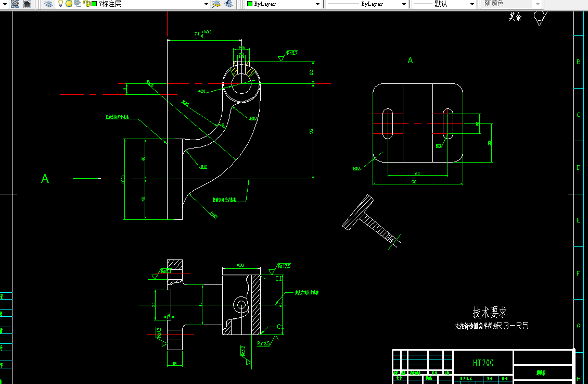
Task: Click the small A label above the right view
Action: (x=410, y=60)
